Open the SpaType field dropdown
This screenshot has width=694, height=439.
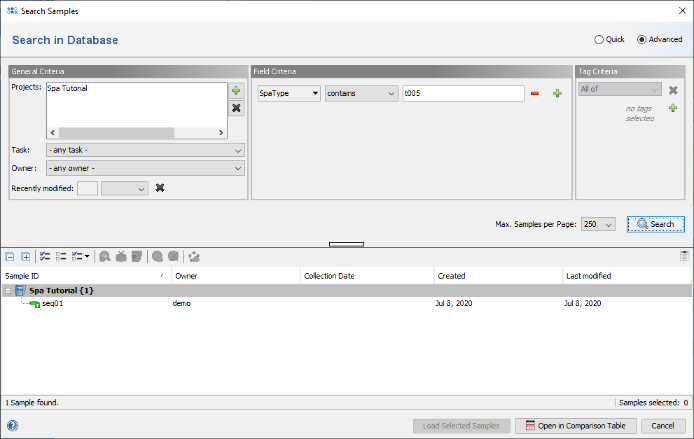(x=288, y=93)
